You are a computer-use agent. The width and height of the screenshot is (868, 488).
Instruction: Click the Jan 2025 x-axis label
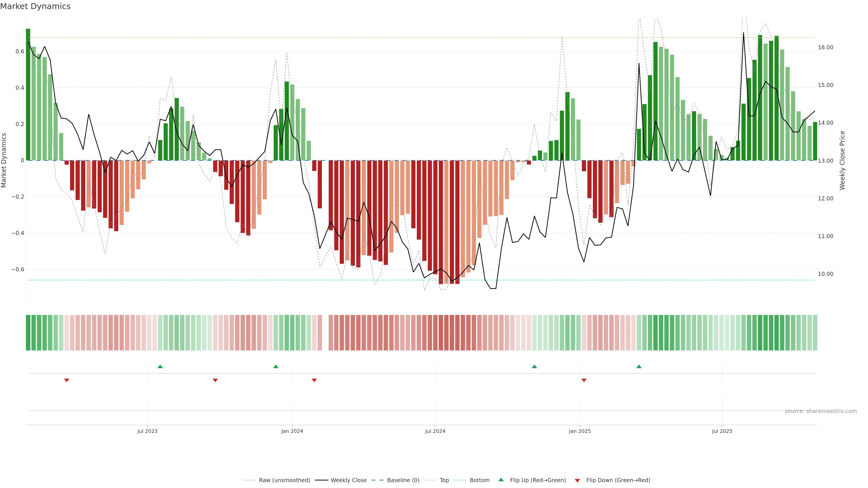pyautogui.click(x=580, y=431)
